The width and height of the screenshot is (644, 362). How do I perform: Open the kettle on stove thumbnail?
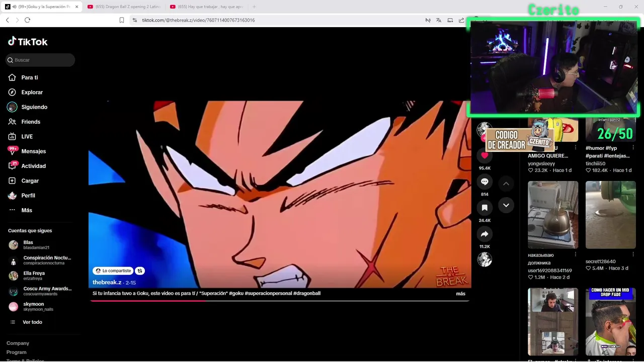tap(553, 215)
